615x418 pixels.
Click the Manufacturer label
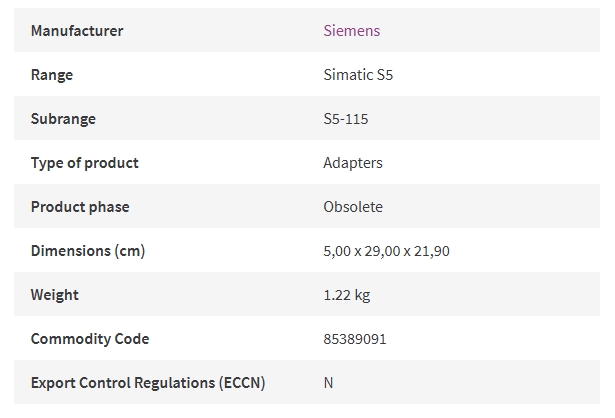(77, 31)
